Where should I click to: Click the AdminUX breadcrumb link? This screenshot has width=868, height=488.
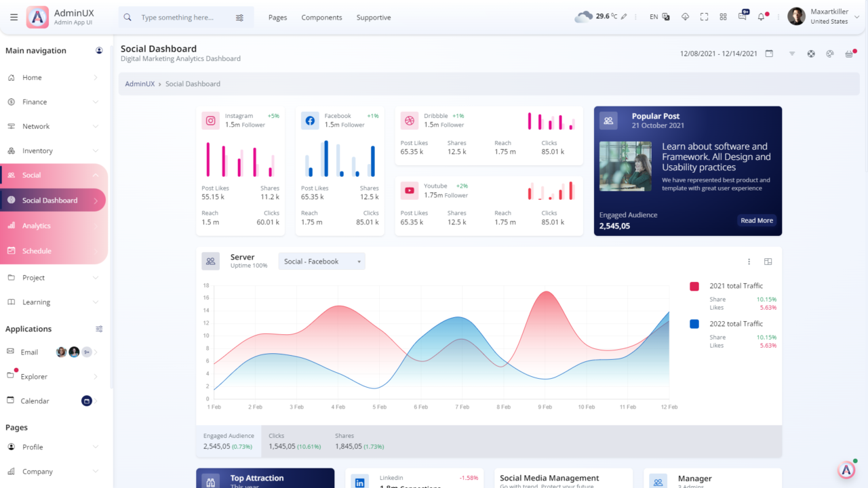click(140, 83)
